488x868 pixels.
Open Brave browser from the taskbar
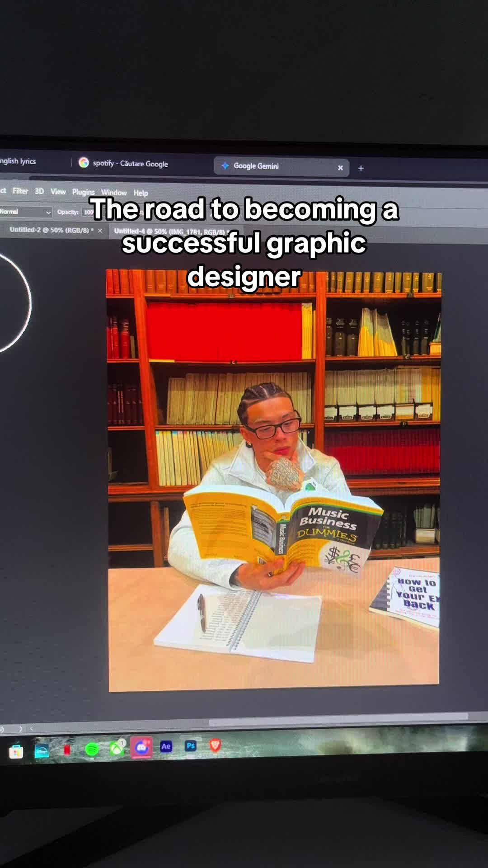(215, 745)
